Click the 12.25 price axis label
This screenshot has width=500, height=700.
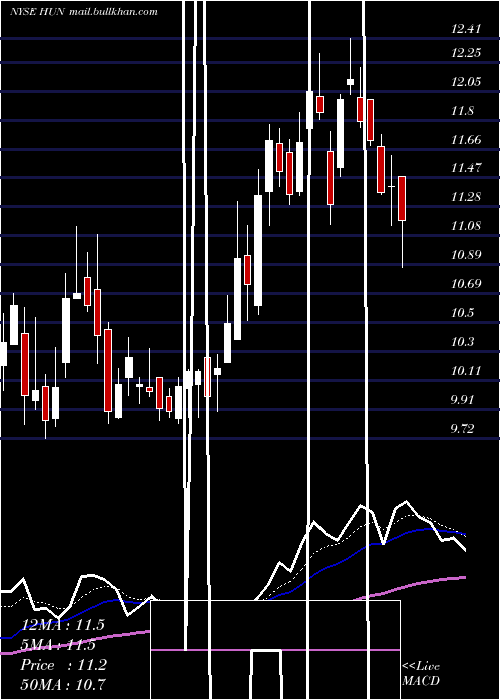tap(466, 53)
